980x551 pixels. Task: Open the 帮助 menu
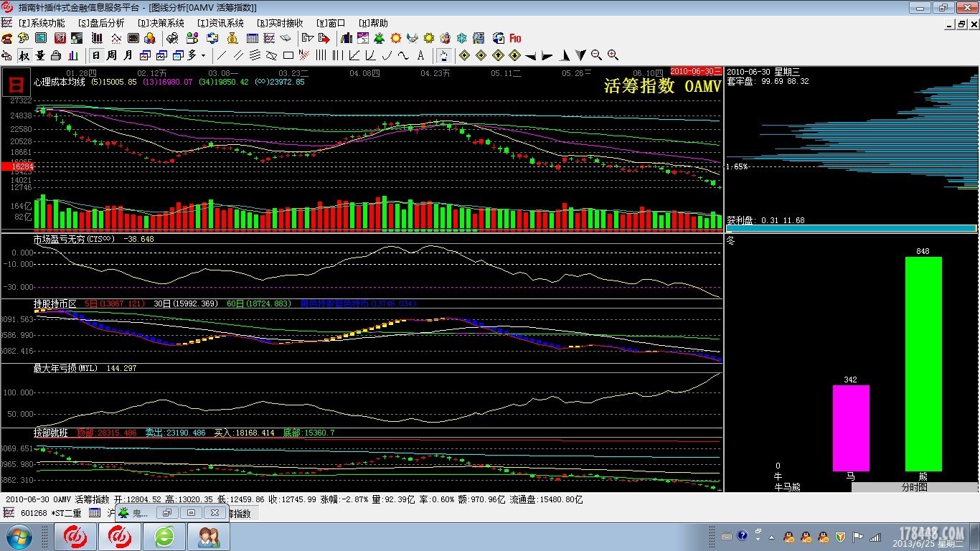pos(373,23)
